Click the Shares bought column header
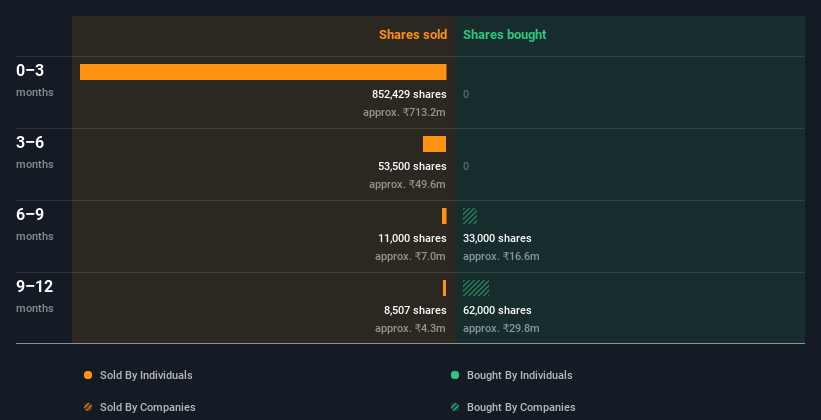 point(505,35)
